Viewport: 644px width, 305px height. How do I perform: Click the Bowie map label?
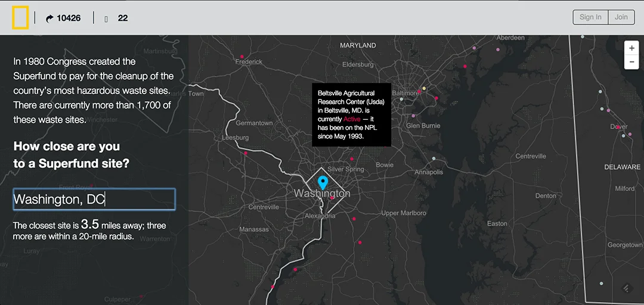385,165
